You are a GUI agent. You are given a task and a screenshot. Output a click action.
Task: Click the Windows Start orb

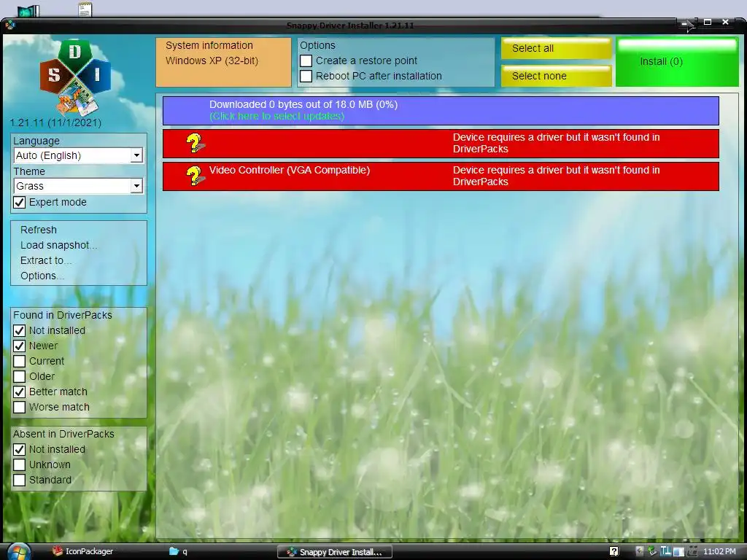[19, 551]
